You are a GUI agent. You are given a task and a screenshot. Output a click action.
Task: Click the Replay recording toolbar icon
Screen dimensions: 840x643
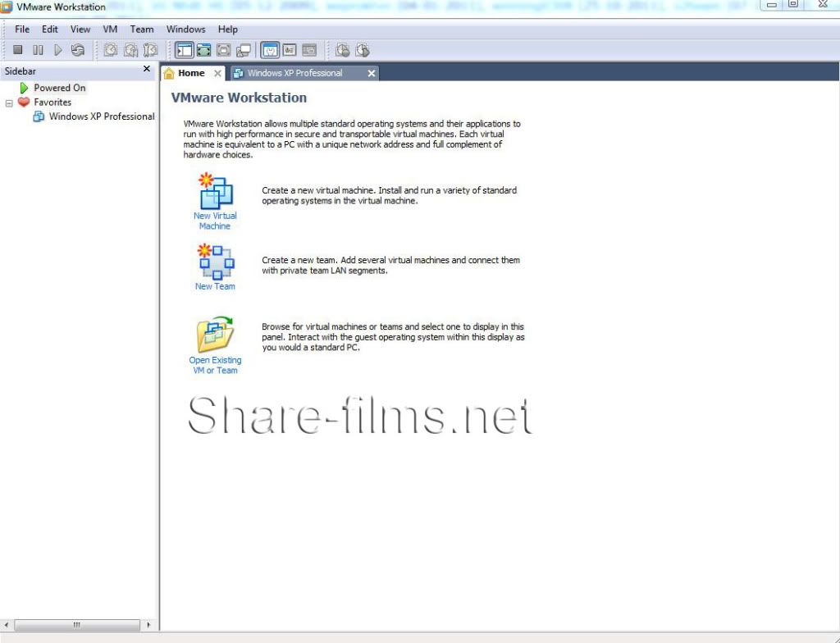[363, 50]
